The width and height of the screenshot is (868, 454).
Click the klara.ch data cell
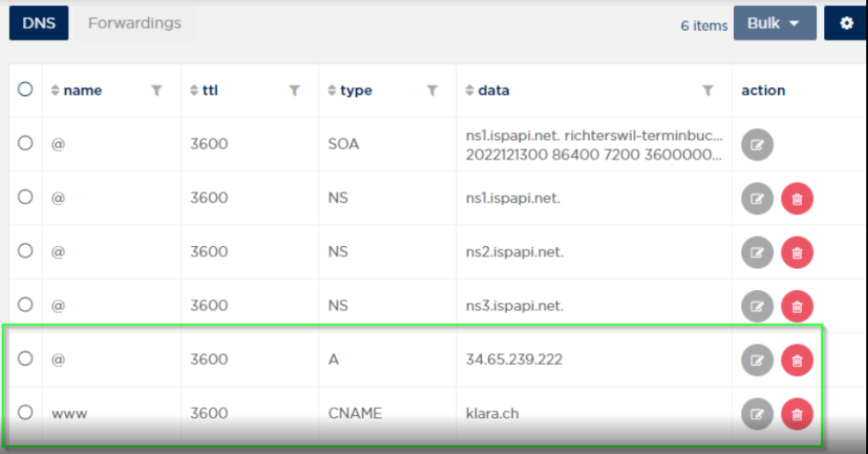pyautogui.click(x=492, y=413)
